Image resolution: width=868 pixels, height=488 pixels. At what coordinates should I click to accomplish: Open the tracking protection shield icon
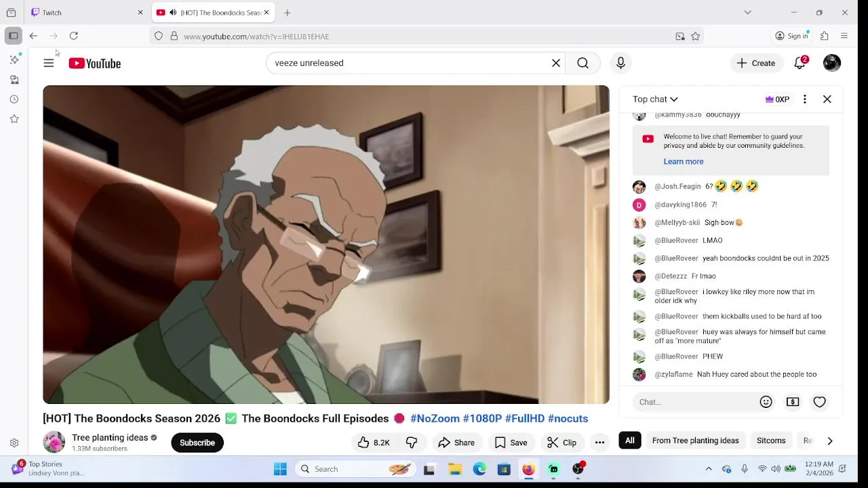(x=159, y=36)
